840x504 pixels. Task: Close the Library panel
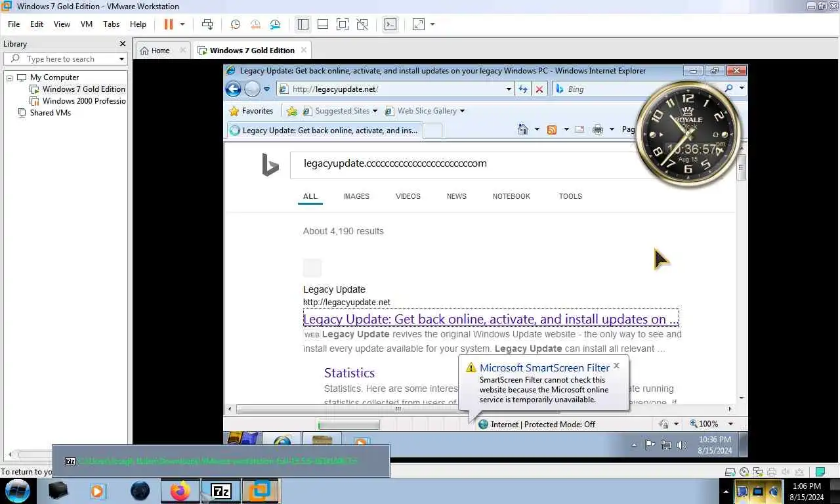tap(122, 44)
